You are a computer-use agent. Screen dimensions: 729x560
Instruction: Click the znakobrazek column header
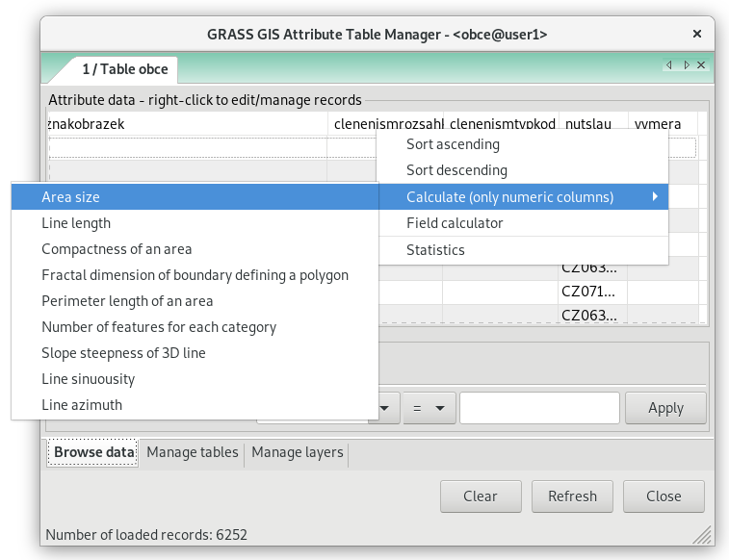188,124
